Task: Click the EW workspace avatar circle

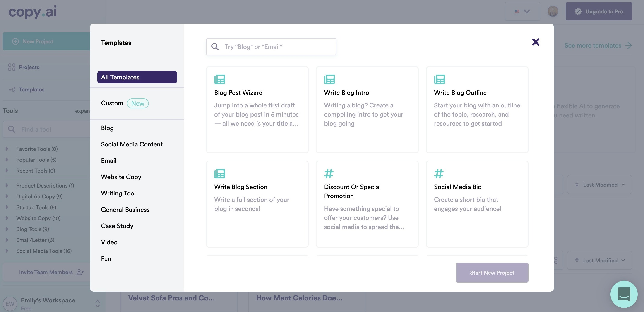Action: [x=10, y=304]
